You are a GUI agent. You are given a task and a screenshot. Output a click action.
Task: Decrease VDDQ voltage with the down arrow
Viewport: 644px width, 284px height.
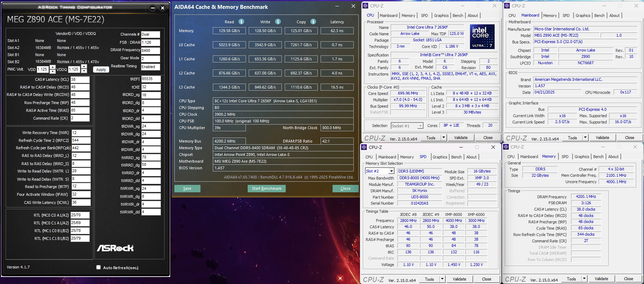(84, 71)
